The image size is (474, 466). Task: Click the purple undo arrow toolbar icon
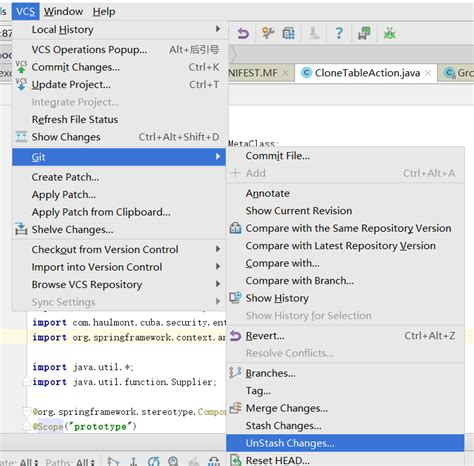243,33
